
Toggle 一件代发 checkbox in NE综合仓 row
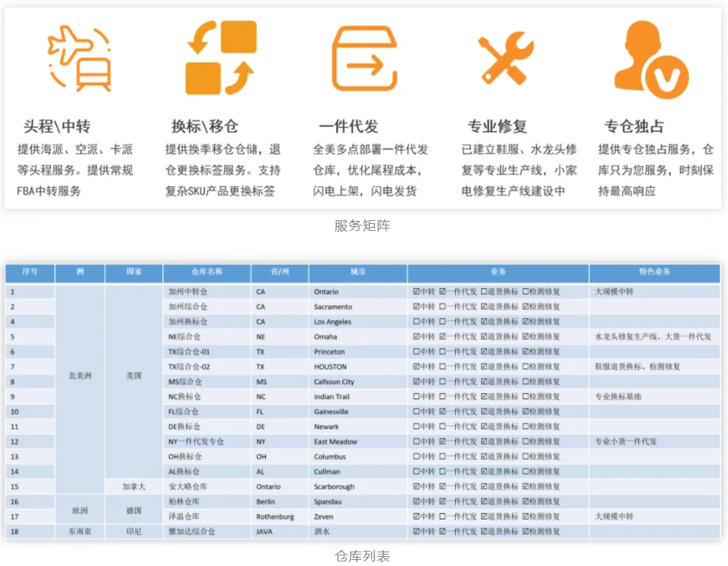442,337
